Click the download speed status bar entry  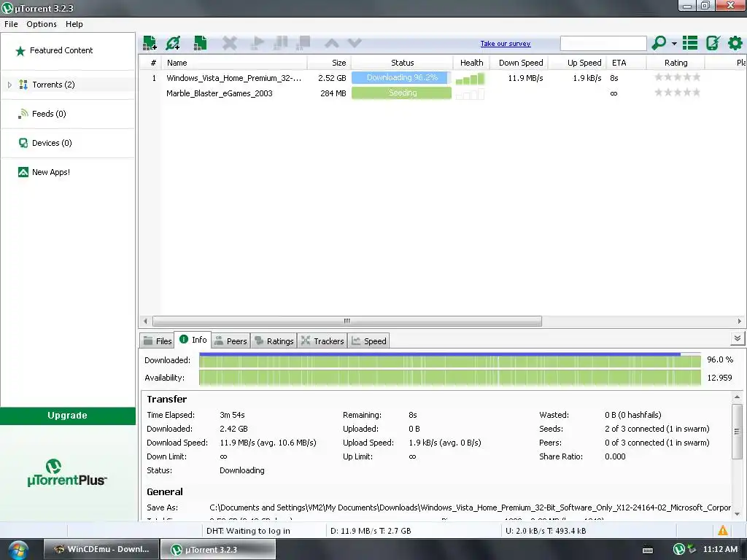371,531
